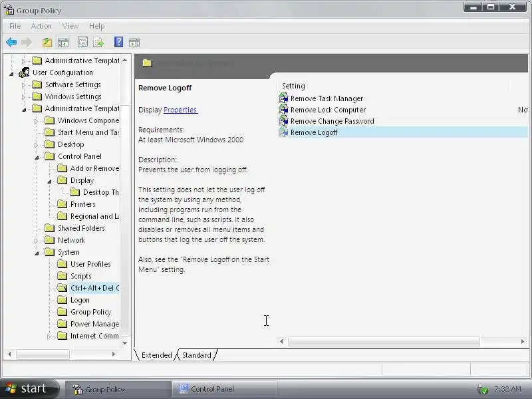This screenshot has width=532, height=399.
Task: Select the Regional and Language tree item
Action: tap(94, 216)
